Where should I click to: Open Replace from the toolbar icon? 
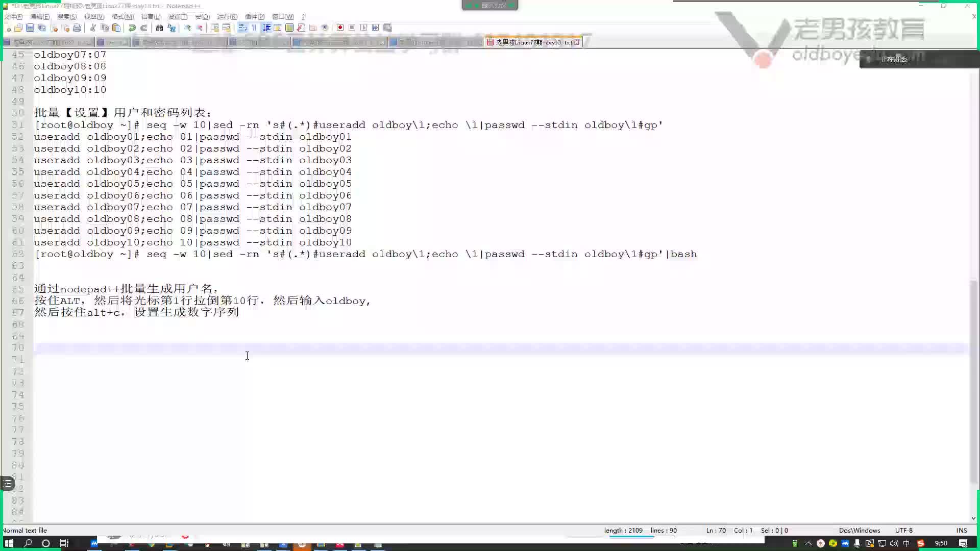point(171,28)
